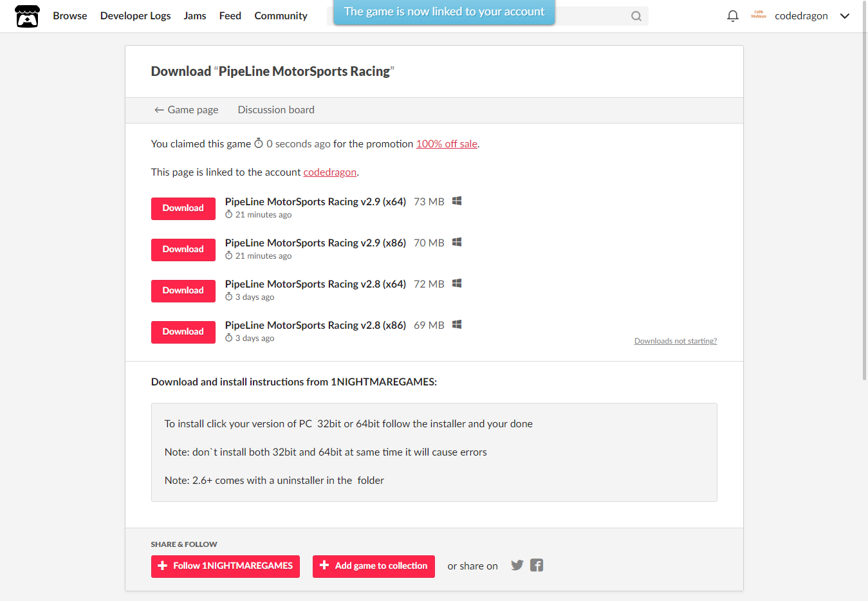The image size is (868, 601).
Task: Click 'or share on' text
Action: [x=473, y=566]
